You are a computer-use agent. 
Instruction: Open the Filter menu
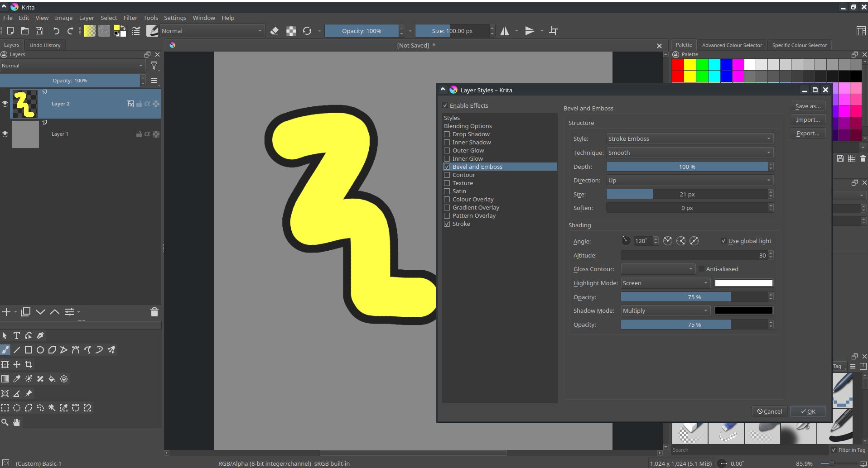130,18
